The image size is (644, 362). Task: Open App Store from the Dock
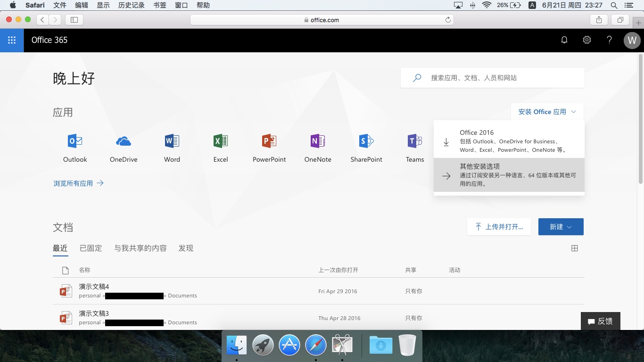(x=289, y=345)
